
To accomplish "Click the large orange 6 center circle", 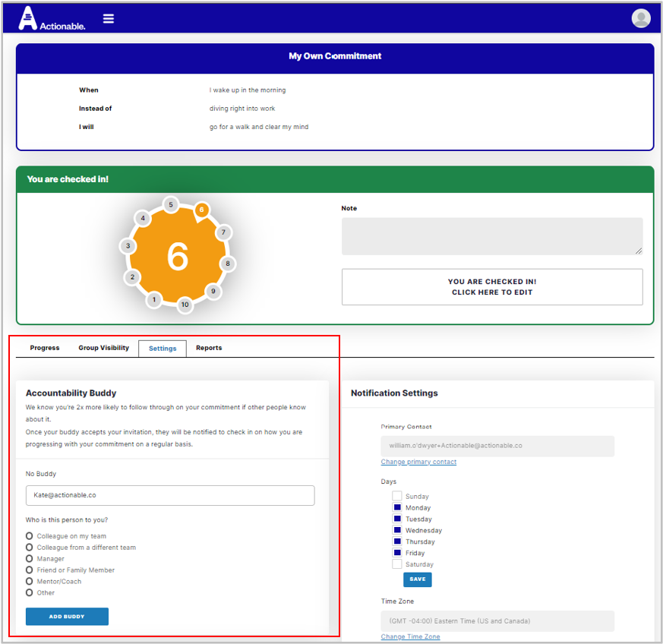I will (x=177, y=257).
